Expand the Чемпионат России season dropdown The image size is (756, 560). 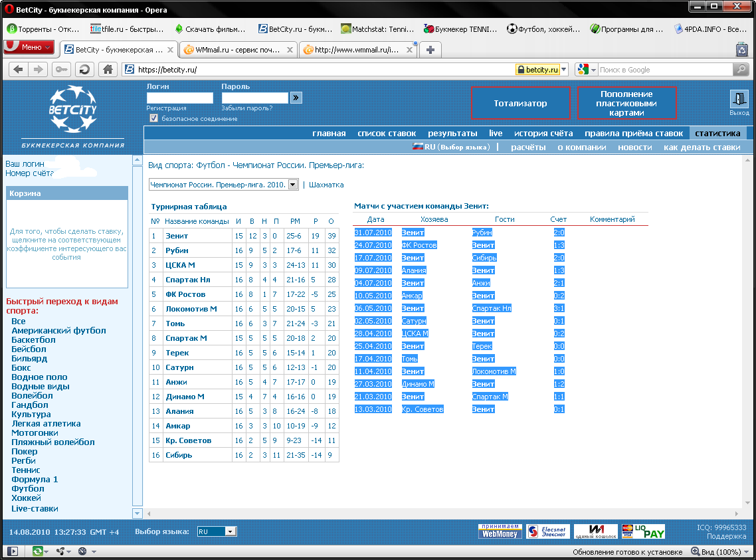293,185
